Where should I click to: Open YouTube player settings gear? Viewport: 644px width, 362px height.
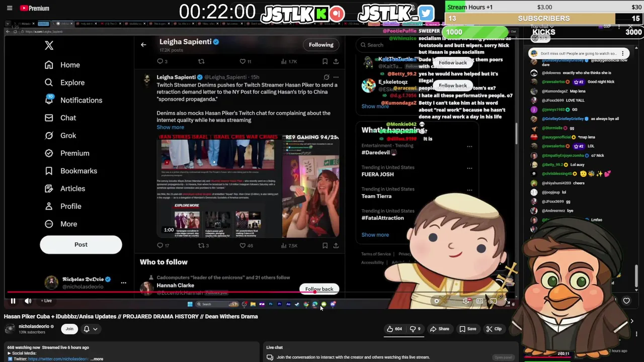466,301
